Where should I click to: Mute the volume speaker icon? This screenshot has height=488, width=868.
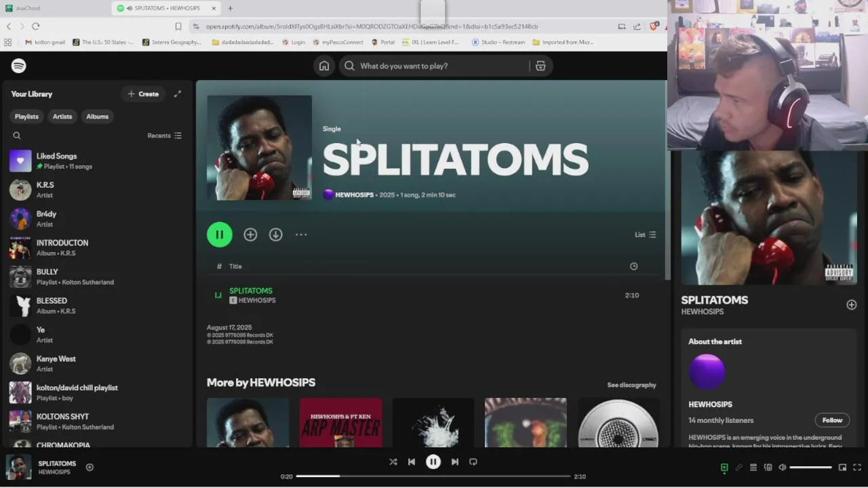pos(782,467)
